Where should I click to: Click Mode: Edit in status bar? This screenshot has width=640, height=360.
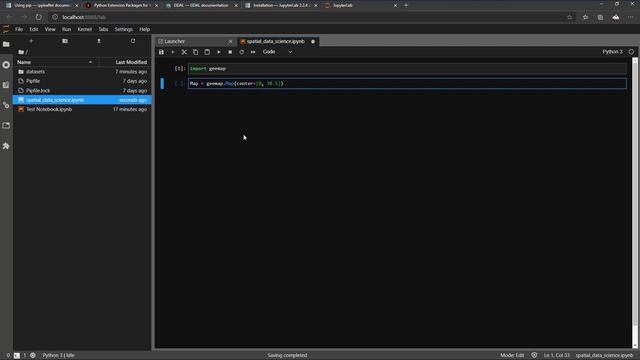[512, 355]
